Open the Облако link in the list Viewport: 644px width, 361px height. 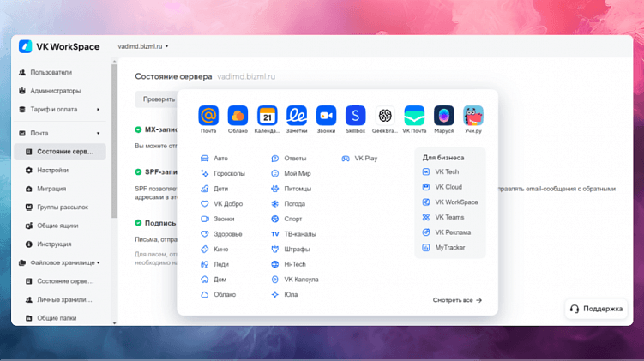[225, 294]
